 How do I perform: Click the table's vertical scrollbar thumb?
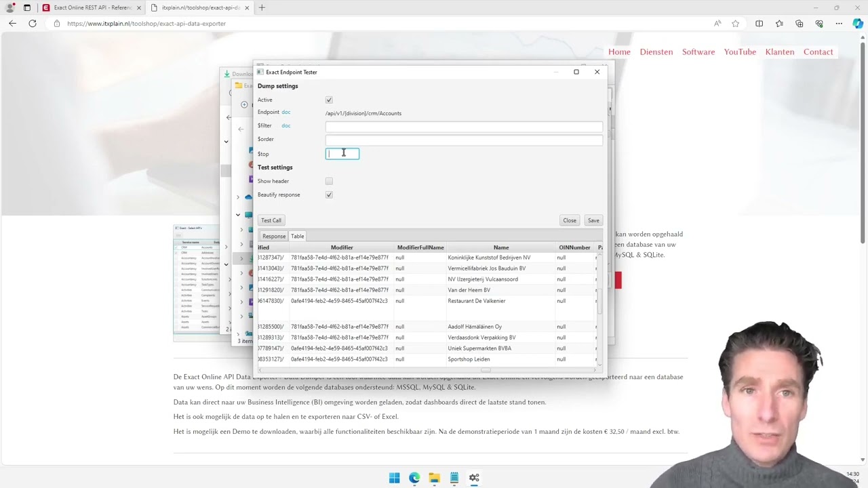coord(599,302)
